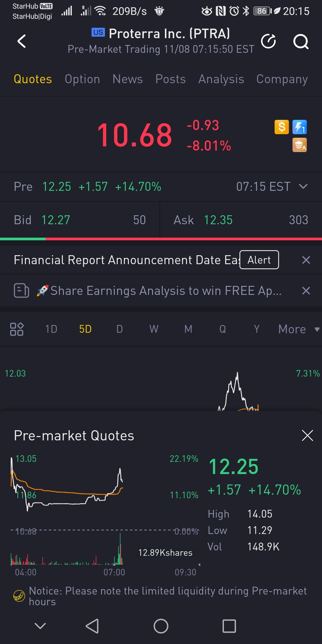
Task: Open Share Earnings Analysis promotion link
Action: click(165, 291)
